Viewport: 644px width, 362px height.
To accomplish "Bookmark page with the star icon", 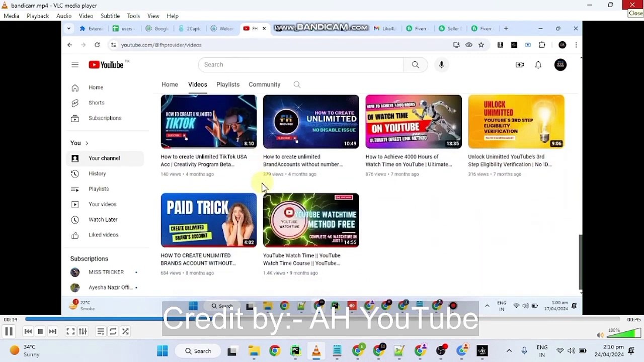I will 481,45.
